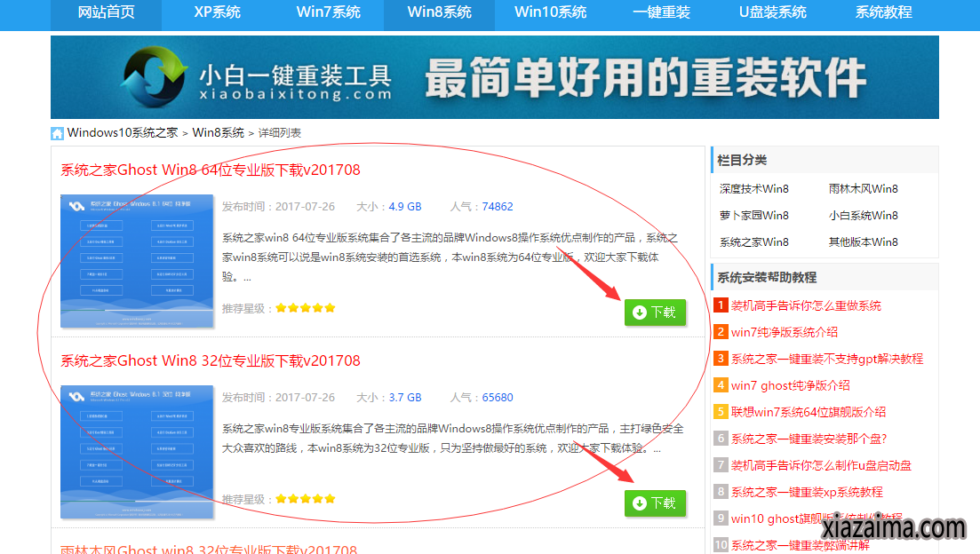Go to 一键重装 nav tab

[661, 12]
